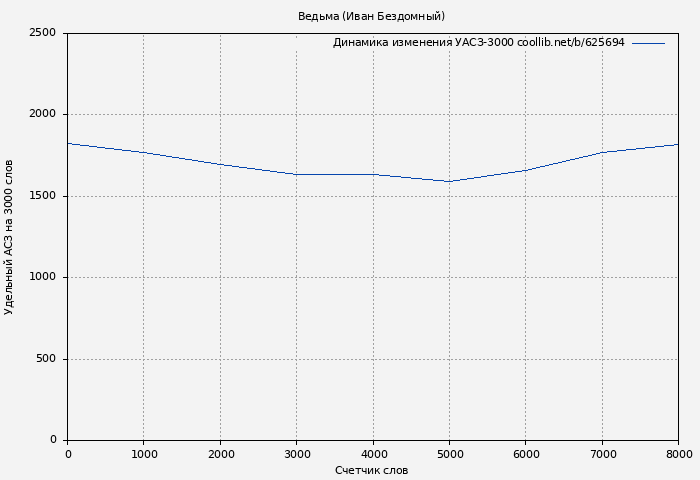Click the data line where it crosses x=1000
Screen dimensions: 700x480
click(144, 152)
